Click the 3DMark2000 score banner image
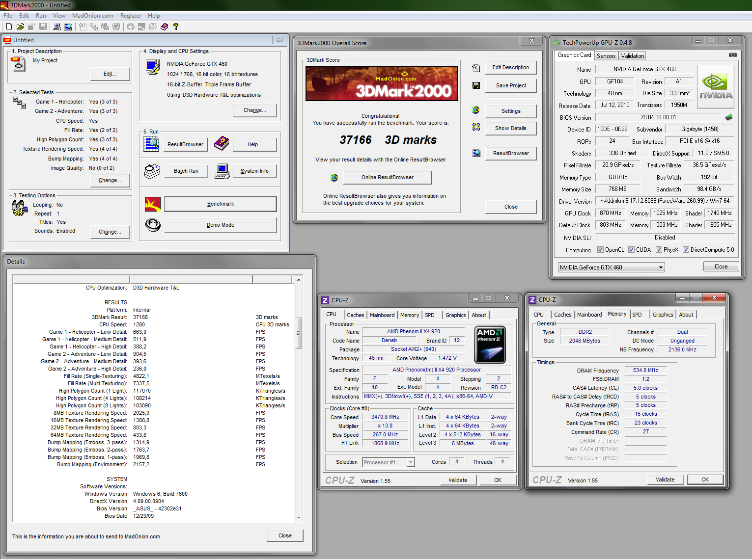The height and width of the screenshot is (560, 752). (x=382, y=84)
